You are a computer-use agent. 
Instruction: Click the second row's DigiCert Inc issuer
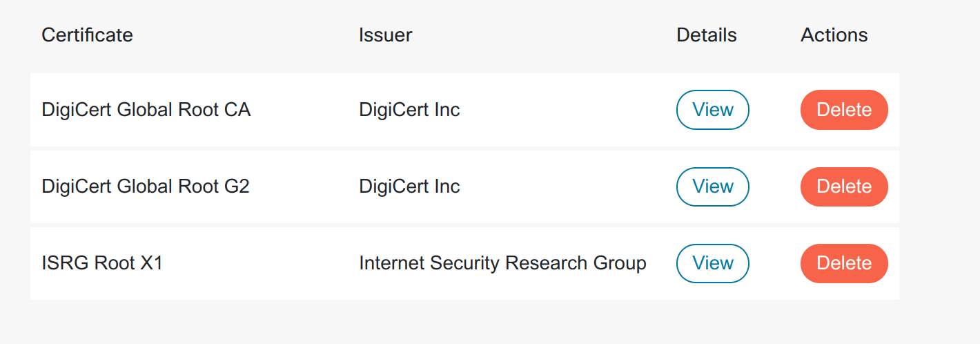point(409,187)
